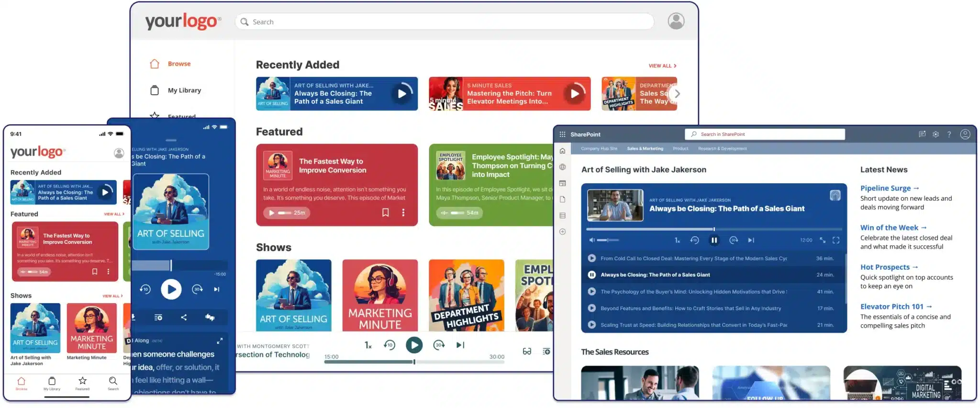Screen dimensions: 980x408
Task: Expand the Read Along panel in blue mobile player
Action: pos(220,341)
